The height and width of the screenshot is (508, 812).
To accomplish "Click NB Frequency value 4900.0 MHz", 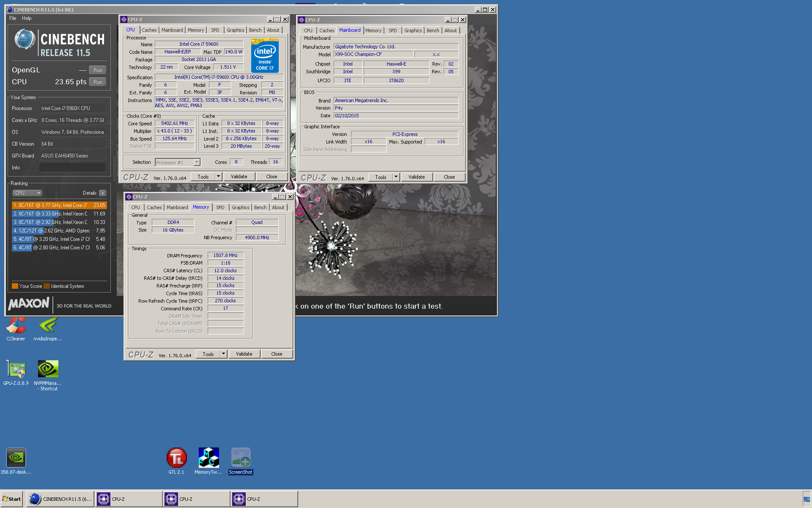I will point(257,237).
